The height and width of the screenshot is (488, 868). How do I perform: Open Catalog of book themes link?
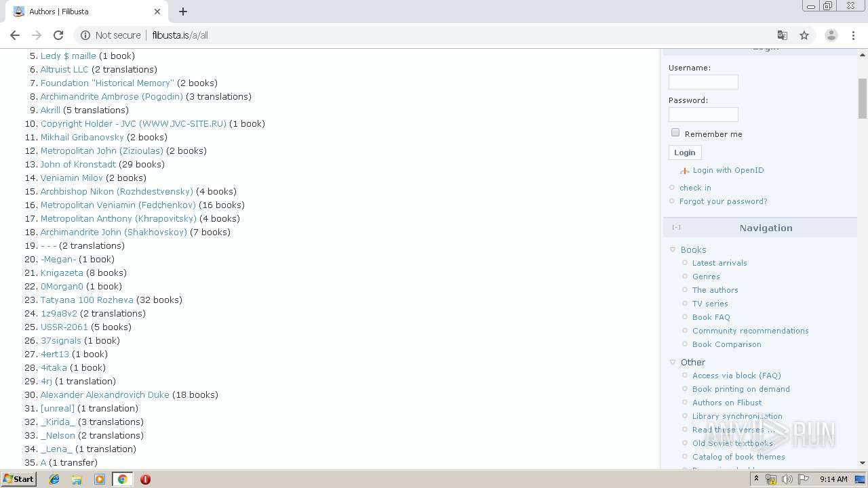(738, 457)
